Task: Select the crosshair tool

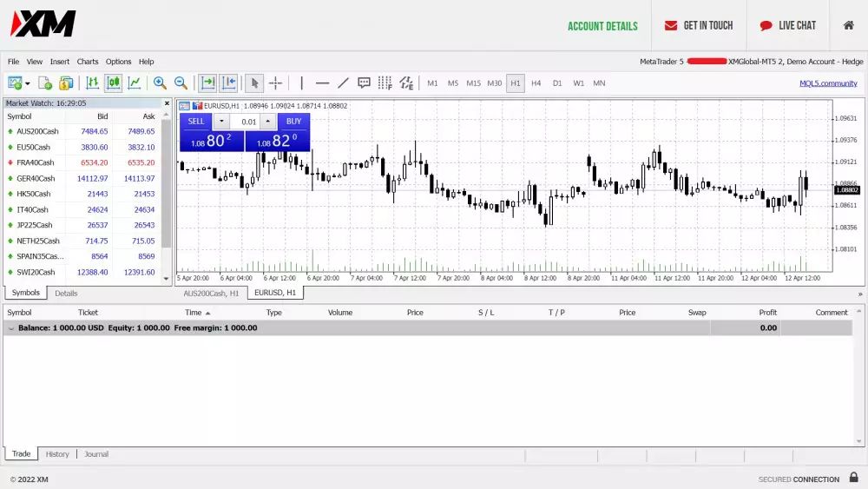Action: click(x=275, y=83)
